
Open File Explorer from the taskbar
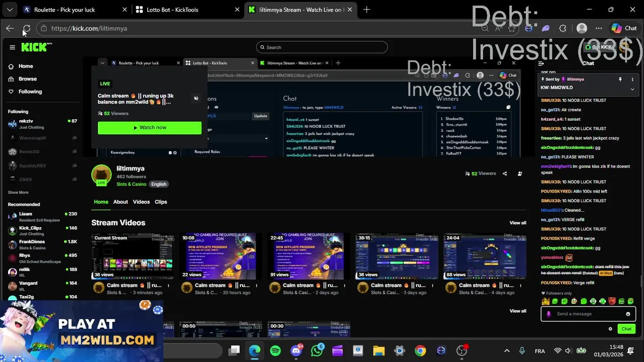pos(379,351)
